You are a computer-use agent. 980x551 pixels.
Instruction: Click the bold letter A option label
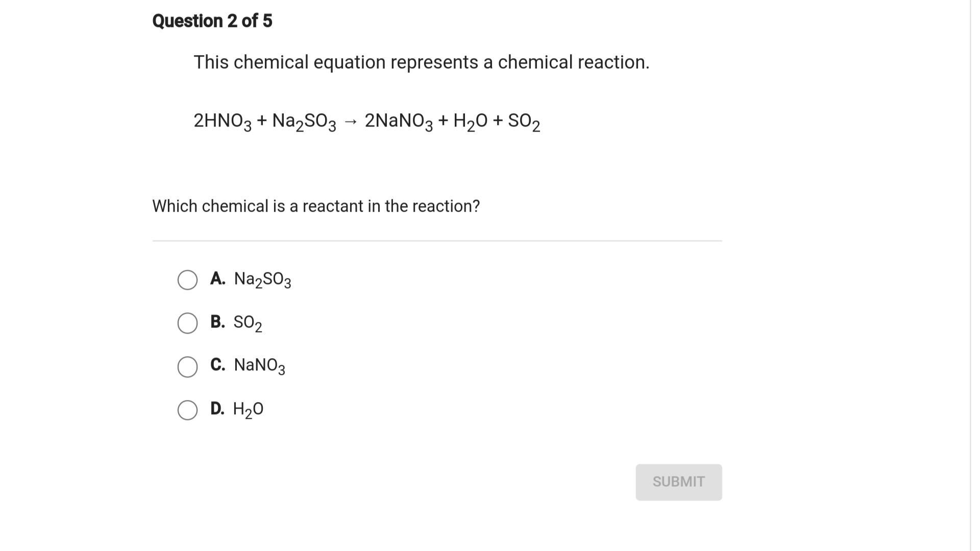pos(217,279)
